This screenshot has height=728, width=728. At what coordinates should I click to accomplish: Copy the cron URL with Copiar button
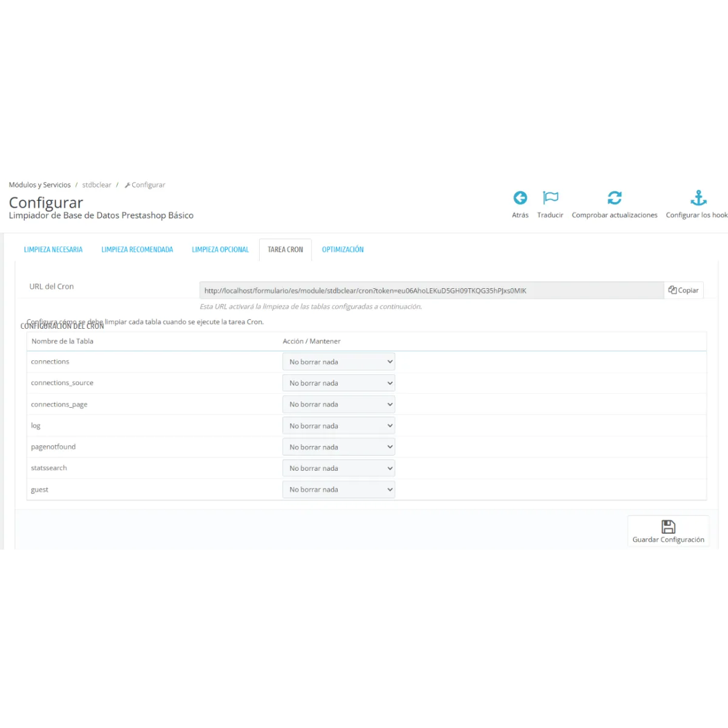pyautogui.click(x=684, y=291)
